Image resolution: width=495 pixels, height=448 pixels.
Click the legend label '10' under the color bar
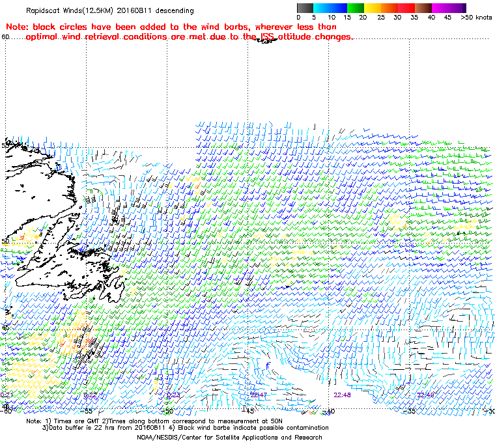coord(332,18)
